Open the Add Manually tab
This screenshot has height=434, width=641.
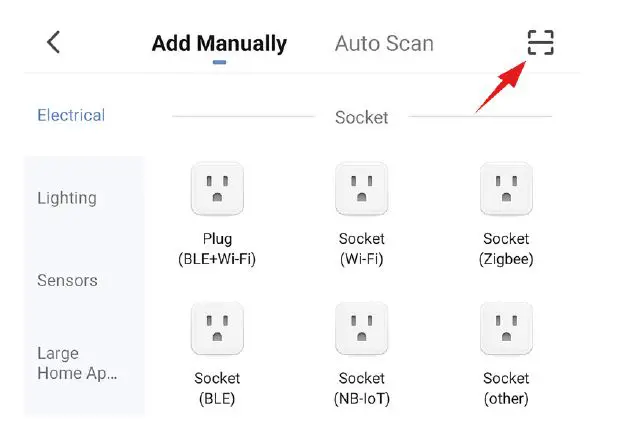coord(219,44)
